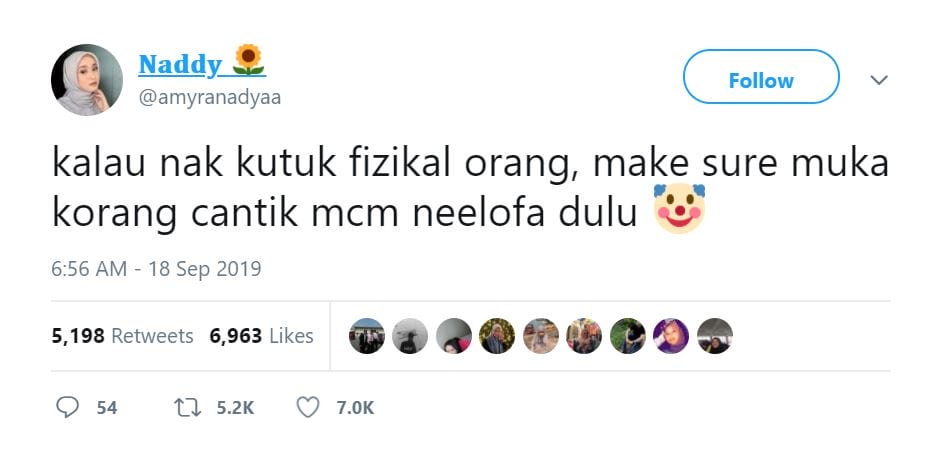Viewport: 944px width, 465px height.
Task: Retweet this tweet via retweet icon
Action: pos(186,407)
